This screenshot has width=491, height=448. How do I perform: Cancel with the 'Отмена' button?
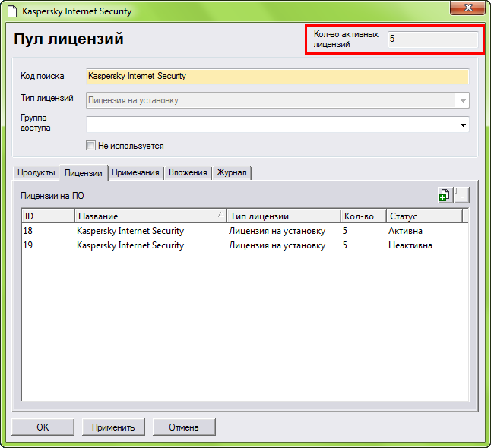(184, 427)
